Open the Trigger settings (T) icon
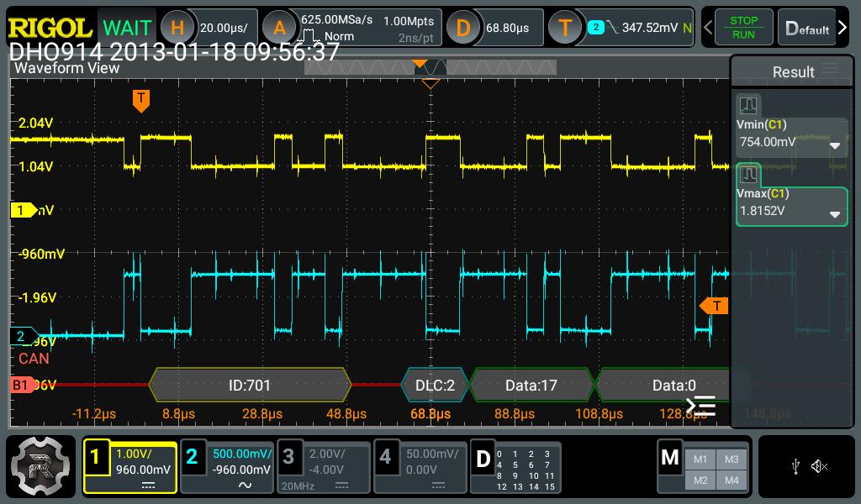 tap(565, 28)
